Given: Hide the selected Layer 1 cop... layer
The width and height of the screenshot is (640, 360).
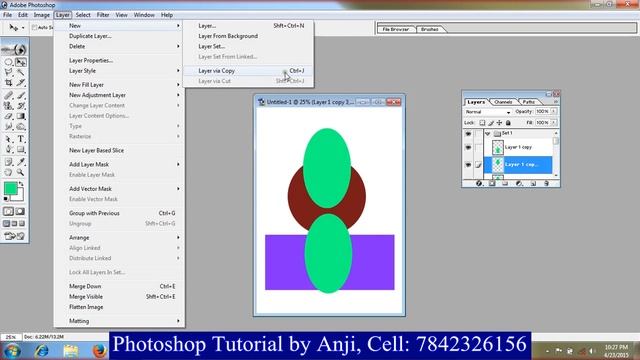Looking at the screenshot, I should point(468,165).
